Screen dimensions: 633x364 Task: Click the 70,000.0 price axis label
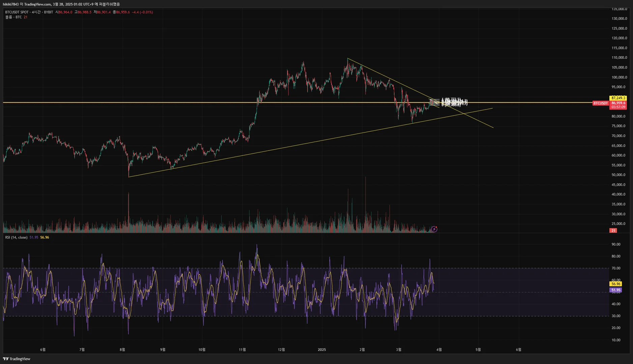point(618,136)
